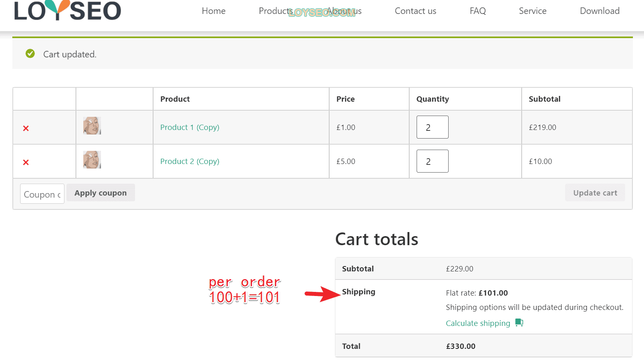Remove Product 2 (Copy) with red X

[x=26, y=162]
